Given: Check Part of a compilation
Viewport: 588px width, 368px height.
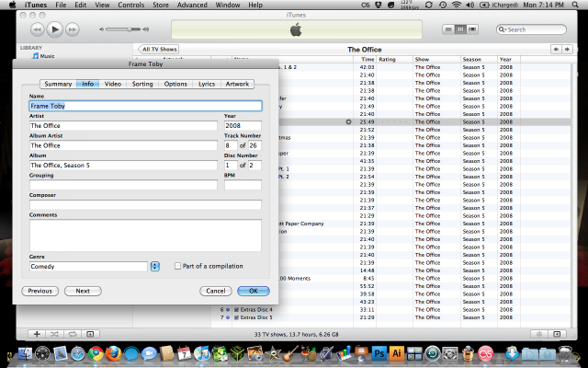Looking at the screenshot, I should [x=177, y=266].
